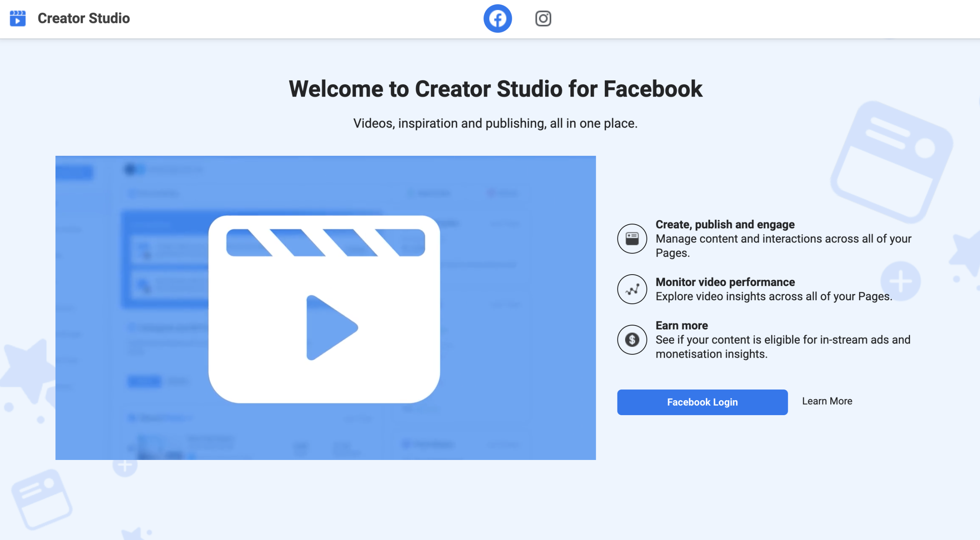Screen dimensions: 980x540
Task: Click the Creator Studio clapperboard logo
Action: [x=18, y=18]
